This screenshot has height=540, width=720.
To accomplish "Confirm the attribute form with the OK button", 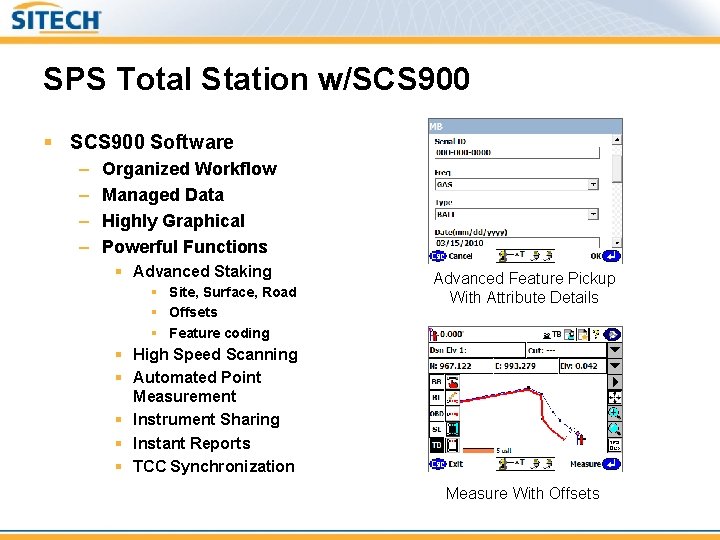I will (605, 256).
